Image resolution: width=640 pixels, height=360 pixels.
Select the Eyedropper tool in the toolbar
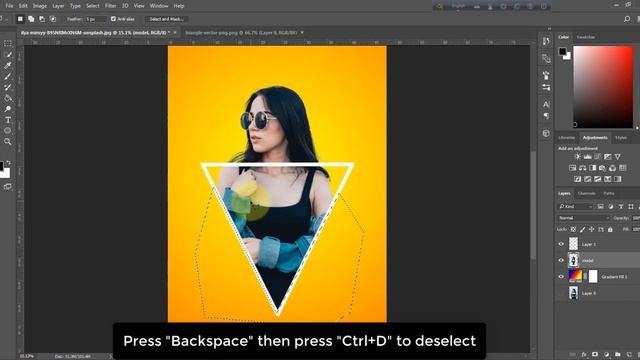coord(7,65)
